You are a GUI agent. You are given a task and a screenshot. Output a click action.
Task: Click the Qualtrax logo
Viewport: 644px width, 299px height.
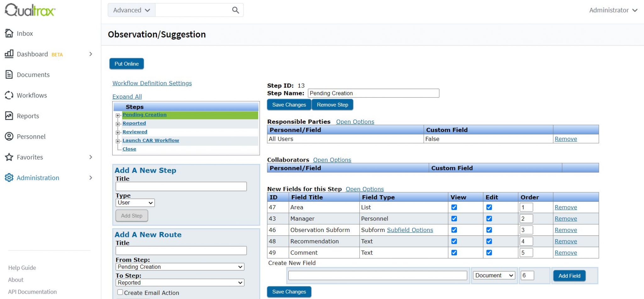point(29,10)
